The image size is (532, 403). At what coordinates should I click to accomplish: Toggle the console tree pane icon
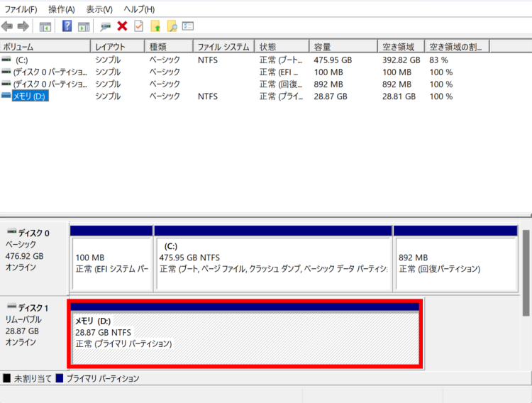tap(45, 26)
